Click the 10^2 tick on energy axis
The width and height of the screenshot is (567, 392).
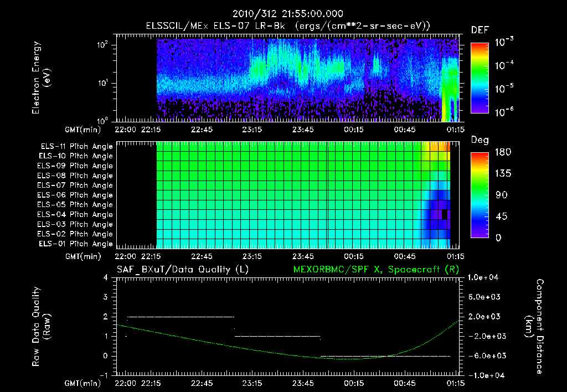pos(102,45)
